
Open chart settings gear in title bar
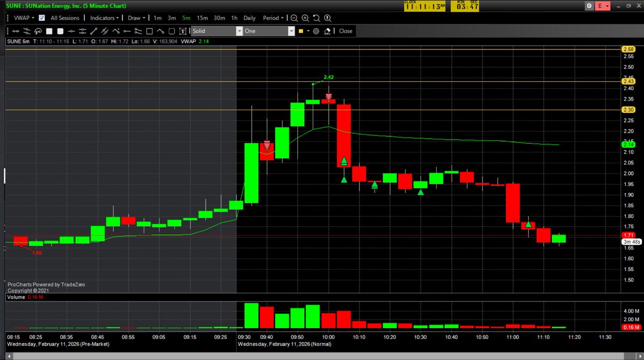tap(589, 6)
